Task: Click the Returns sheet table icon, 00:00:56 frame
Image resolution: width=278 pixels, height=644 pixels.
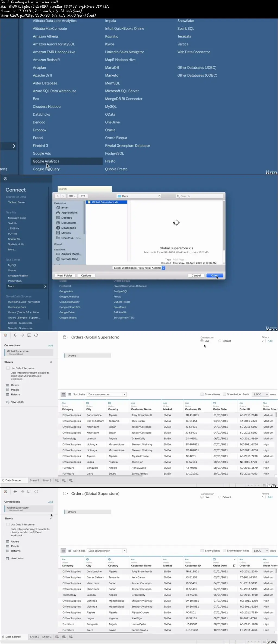Action: click(x=8, y=395)
